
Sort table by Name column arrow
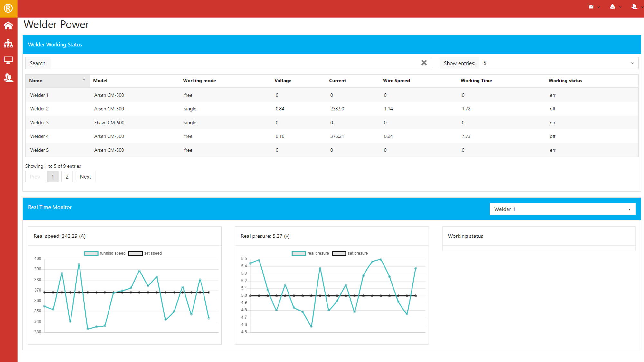coord(84,80)
